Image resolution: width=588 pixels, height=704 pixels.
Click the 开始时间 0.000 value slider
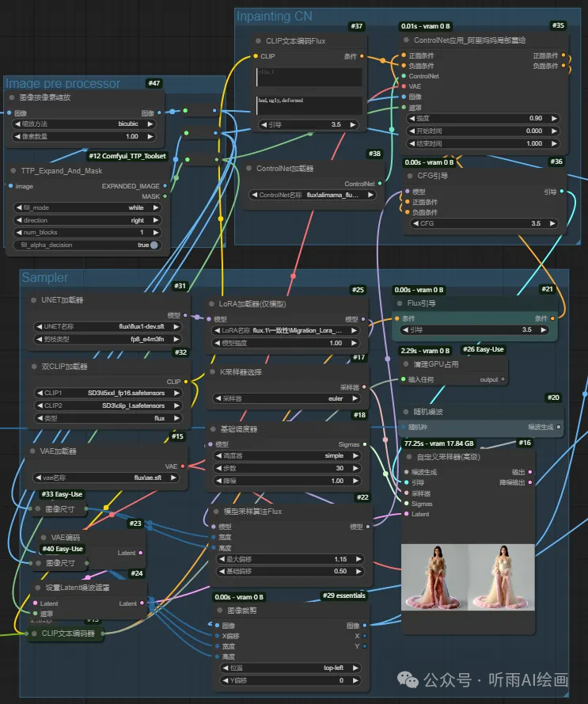point(483,131)
